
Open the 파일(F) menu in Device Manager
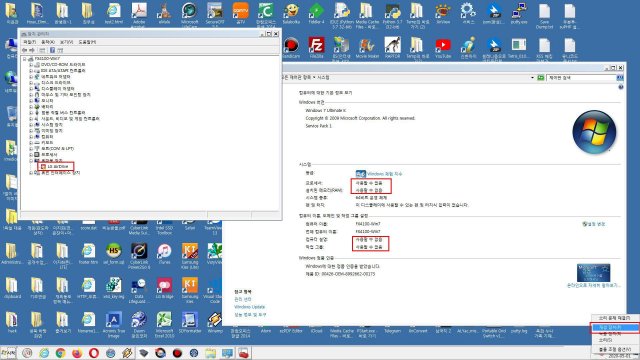(x=29, y=42)
